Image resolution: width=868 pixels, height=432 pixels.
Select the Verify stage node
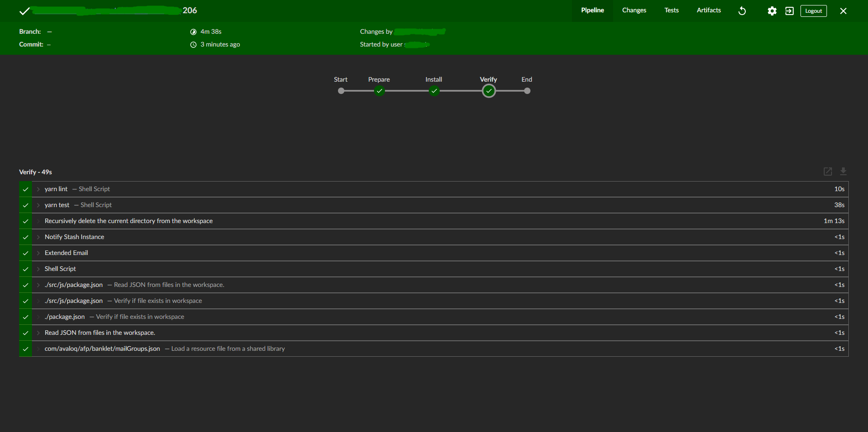tap(489, 91)
